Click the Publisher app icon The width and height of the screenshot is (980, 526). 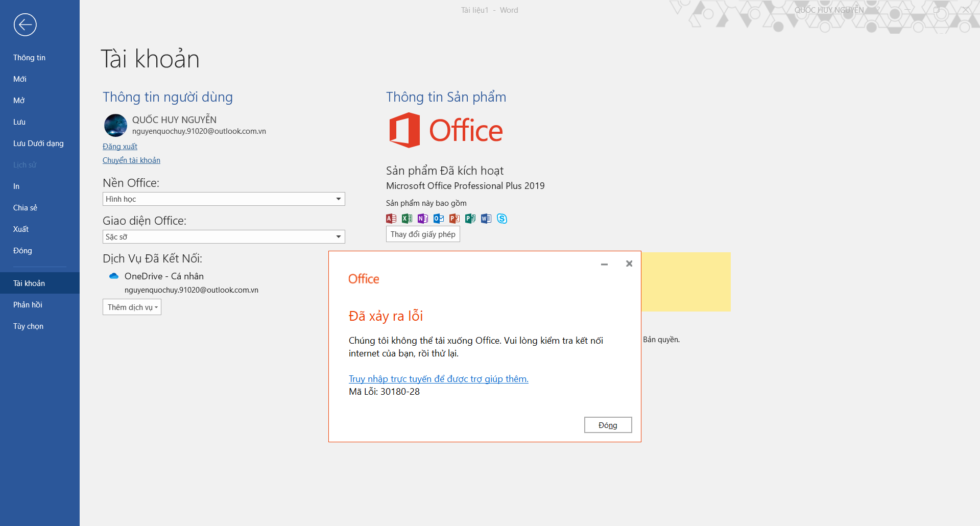pyautogui.click(x=470, y=219)
